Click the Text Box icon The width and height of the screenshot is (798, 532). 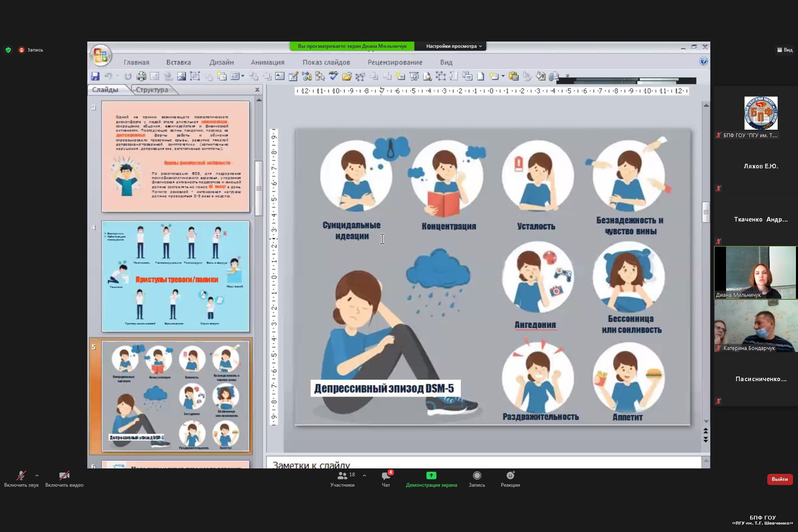click(279, 76)
